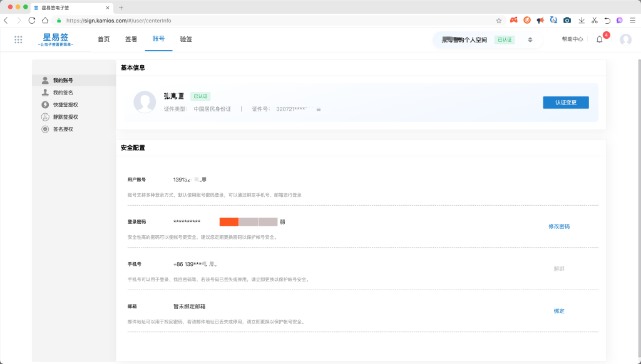Click the orange circular extension icon
Screen dimensions: 641x364
tap(527, 20)
